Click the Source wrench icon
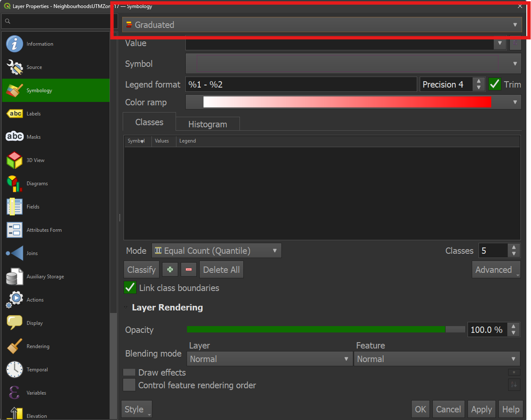Screen dimensions: 531x420 pyautogui.click(x=14, y=67)
